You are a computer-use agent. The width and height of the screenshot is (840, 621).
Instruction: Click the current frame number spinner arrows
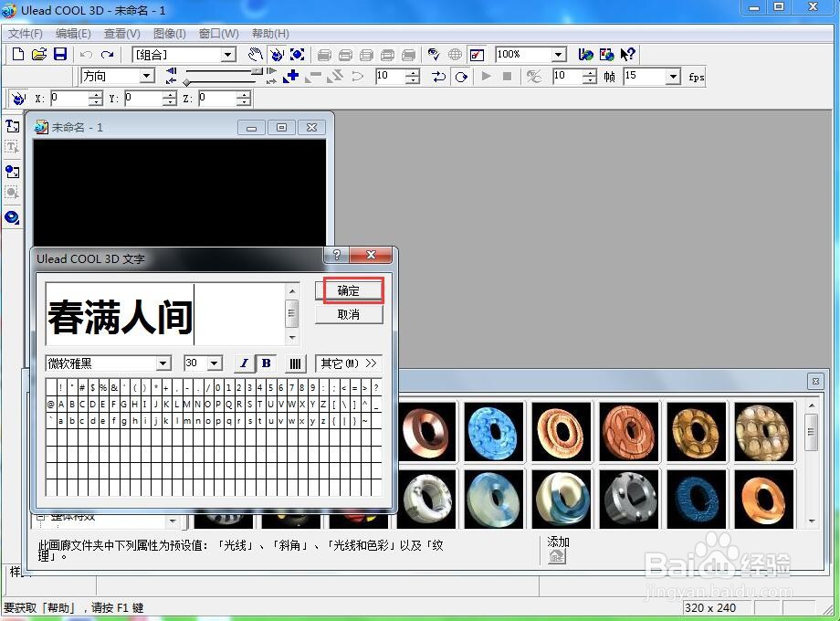[x=412, y=76]
